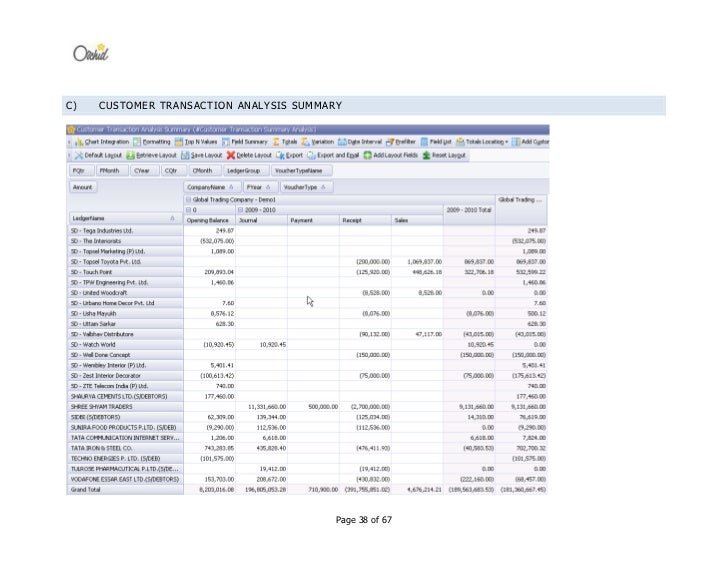Click Export and Email
The height and width of the screenshot is (563, 728).
tap(333, 155)
